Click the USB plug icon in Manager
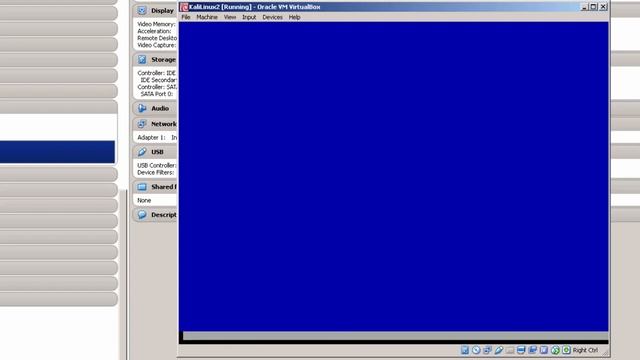640x360 pixels. [x=142, y=152]
